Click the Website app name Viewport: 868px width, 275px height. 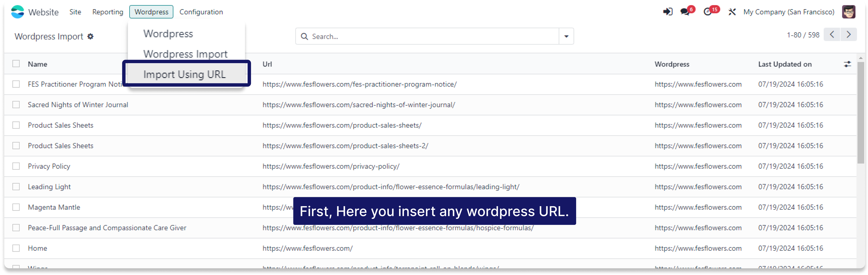click(43, 12)
